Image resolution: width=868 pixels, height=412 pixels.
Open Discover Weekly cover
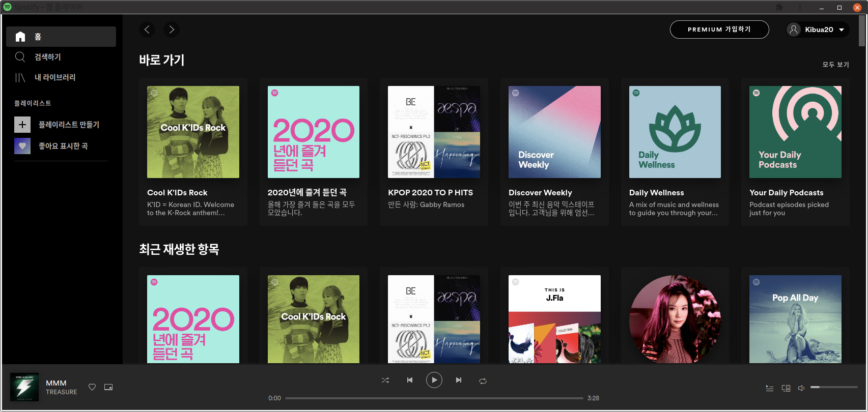(x=554, y=132)
